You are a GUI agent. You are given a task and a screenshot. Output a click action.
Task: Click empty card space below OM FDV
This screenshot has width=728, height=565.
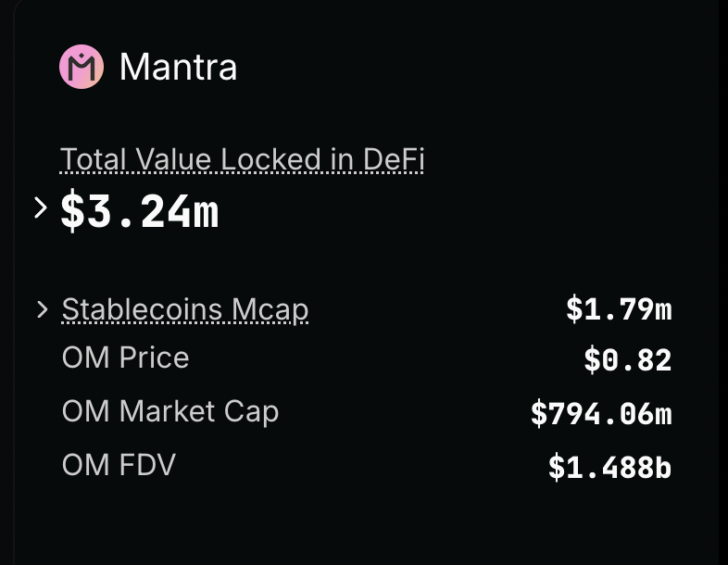tap(361, 523)
